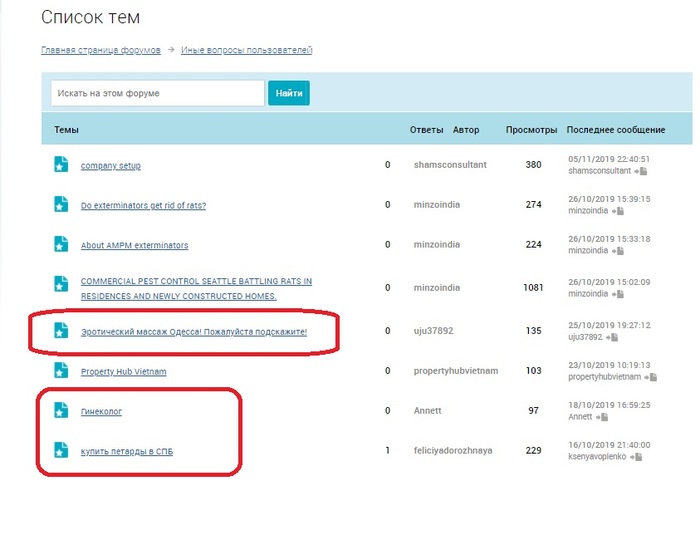The image size is (700, 535).
Task: Open the 'Property Hub Vietnam' topic link
Action: (x=123, y=372)
